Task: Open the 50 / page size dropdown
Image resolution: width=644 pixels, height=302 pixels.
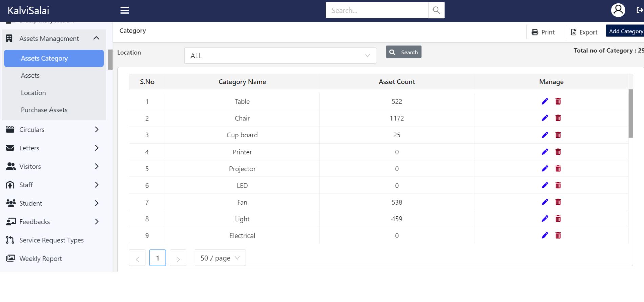Action: pos(220,258)
